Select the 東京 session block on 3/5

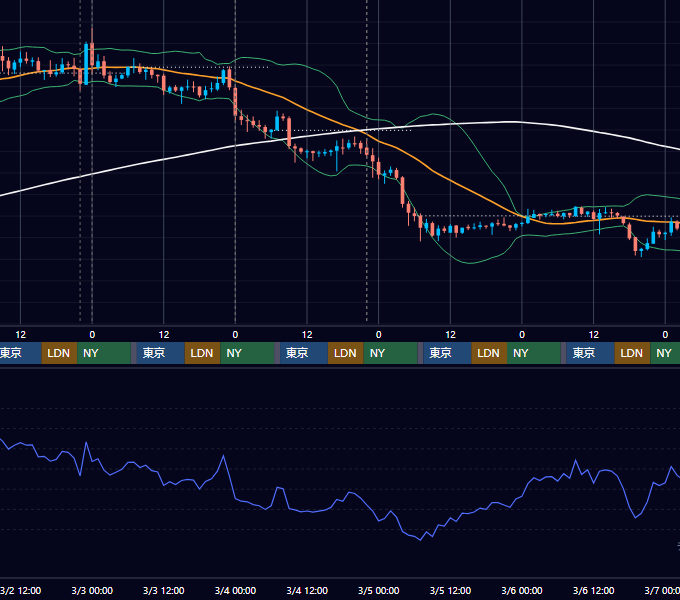[448, 353]
